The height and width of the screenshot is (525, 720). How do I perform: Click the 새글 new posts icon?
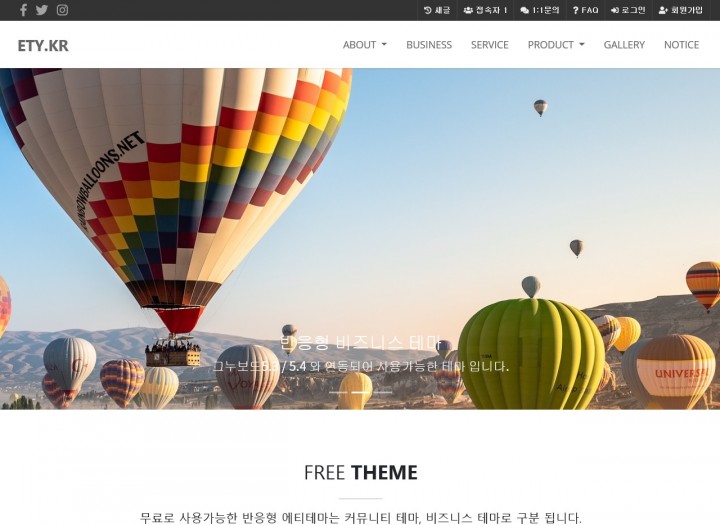point(428,10)
